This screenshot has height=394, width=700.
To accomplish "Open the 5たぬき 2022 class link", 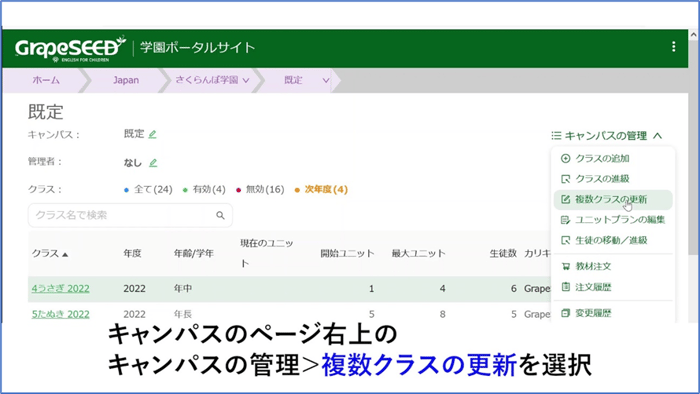I will click(60, 314).
